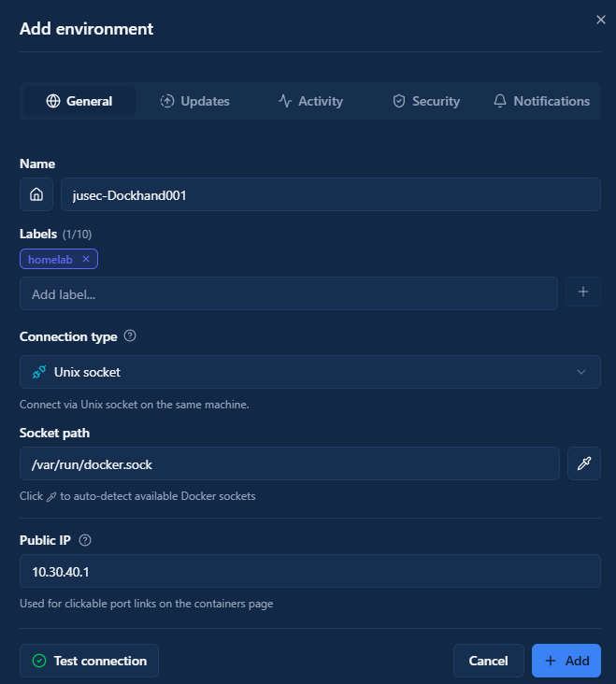Click the Add label text field
Image resolution: width=616 pixels, height=684 pixels.
[x=289, y=293]
